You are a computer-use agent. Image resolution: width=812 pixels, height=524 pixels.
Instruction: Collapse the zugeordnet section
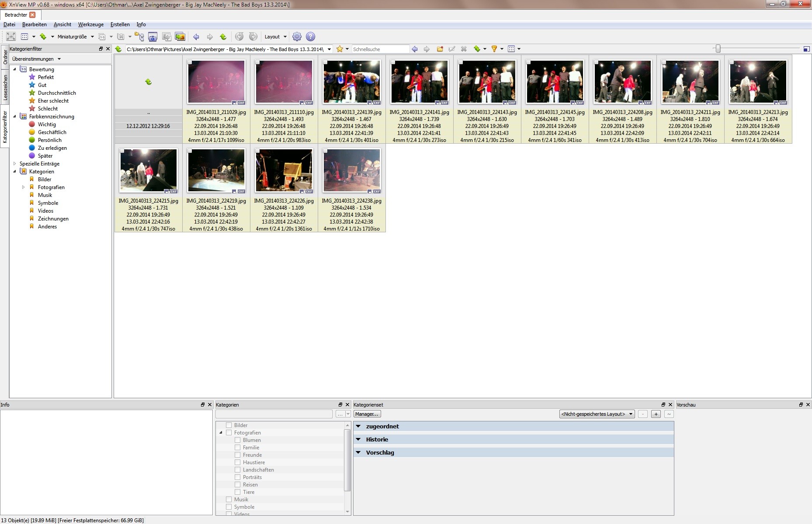point(358,426)
